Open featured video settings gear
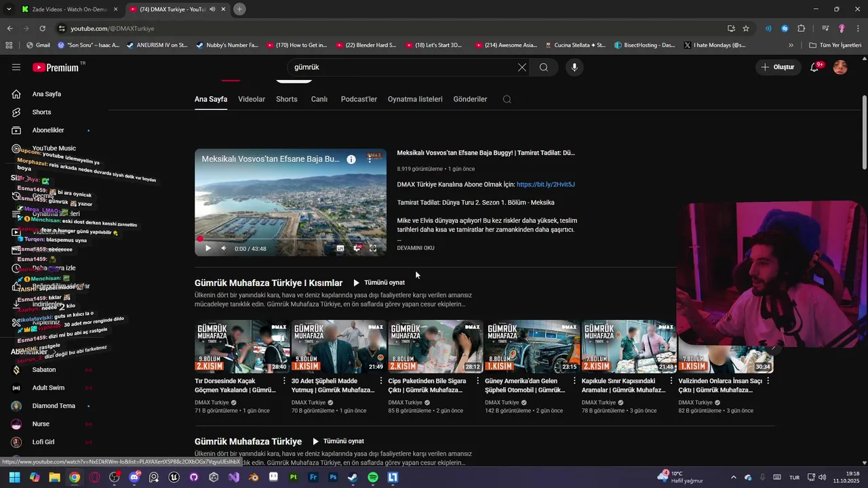This screenshot has width=868, height=488. [x=357, y=248]
